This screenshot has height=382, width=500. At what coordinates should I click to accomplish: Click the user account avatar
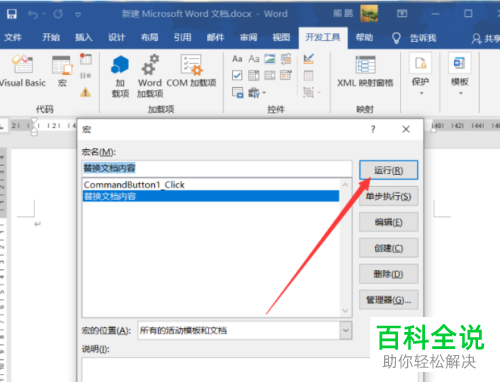click(x=369, y=14)
